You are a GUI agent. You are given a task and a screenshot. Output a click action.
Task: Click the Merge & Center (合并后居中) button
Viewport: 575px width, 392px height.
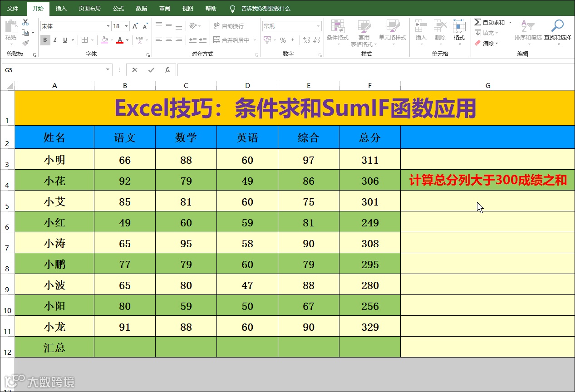point(231,40)
